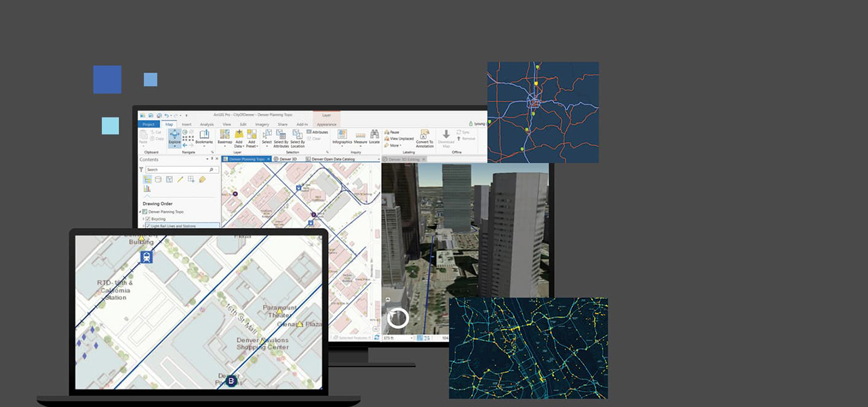Click the Locate binoculars icon
868x407 pixels.
tap(374, 134)
